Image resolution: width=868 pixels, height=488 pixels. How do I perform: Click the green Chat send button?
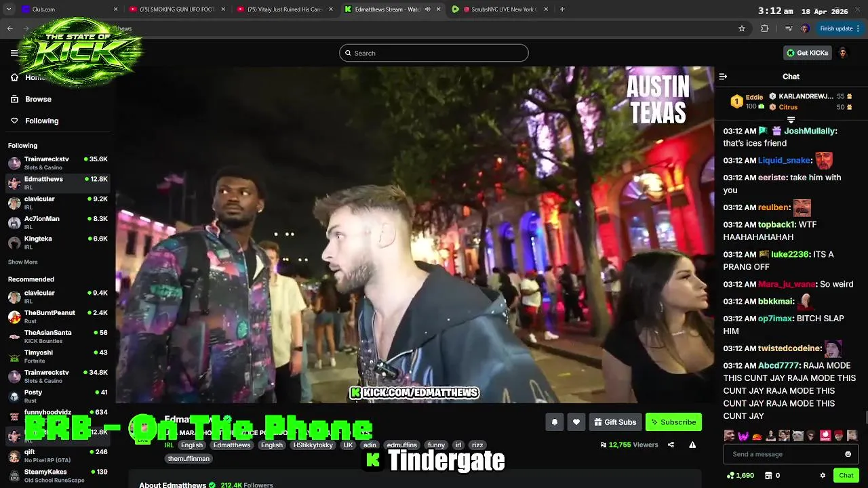(x=846, y=475)
